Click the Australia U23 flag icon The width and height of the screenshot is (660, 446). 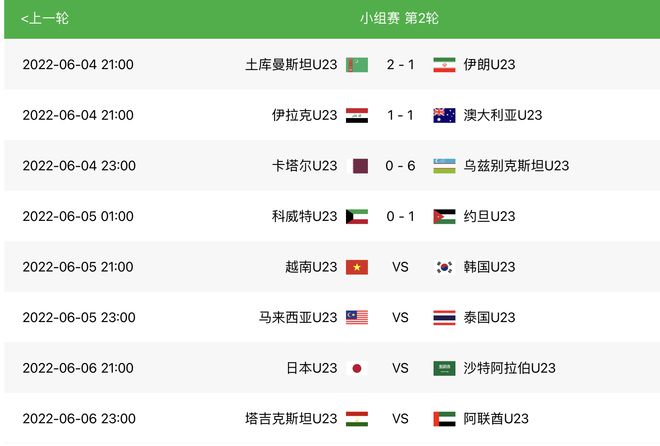pyautogui.click(x=444, y=115)
